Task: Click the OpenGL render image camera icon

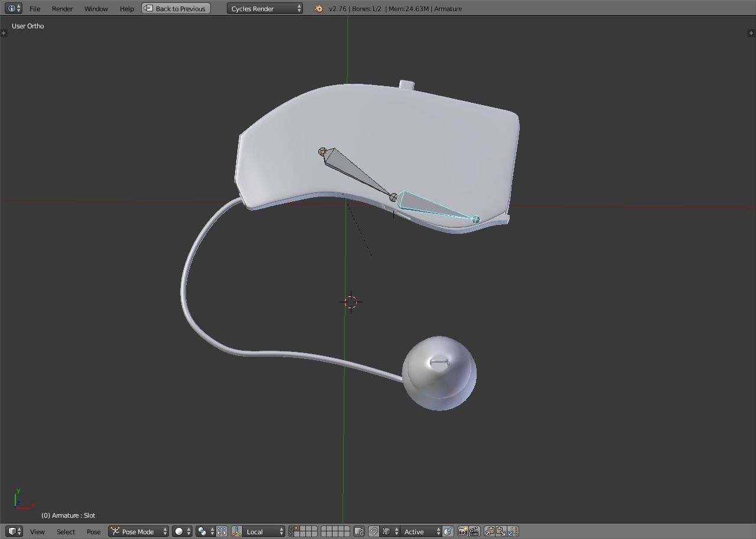Action: 462,531
